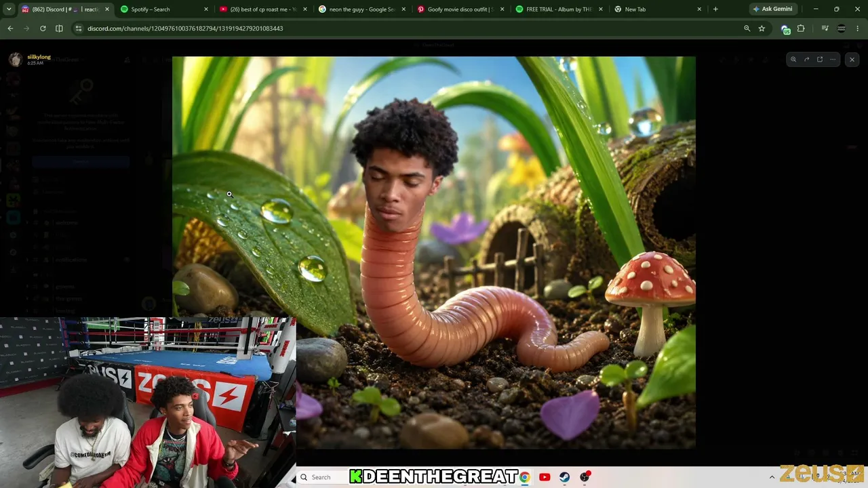Click the worm image in the viewer

pyautogui.click(x=434, y=252)
